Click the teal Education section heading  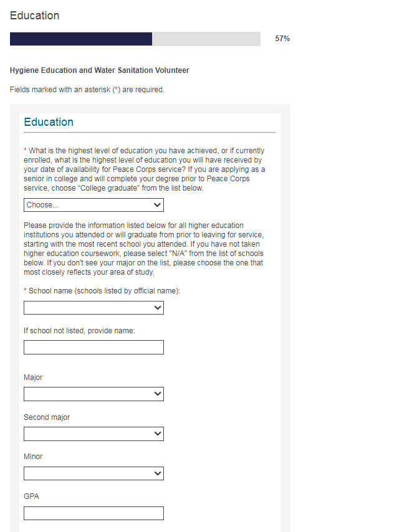(49, 122)
